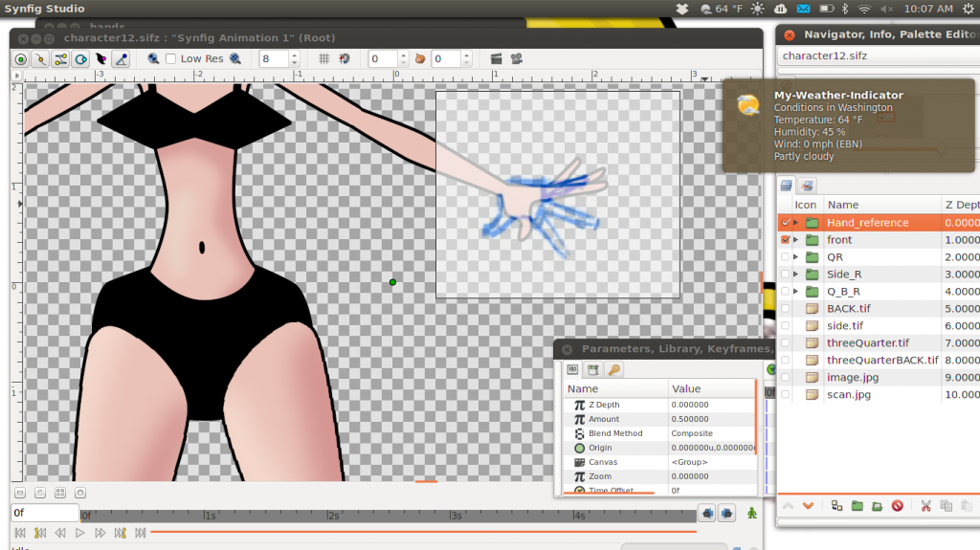Jump to the previous keyframe
The image size is (980, 550).
[40, 533]
